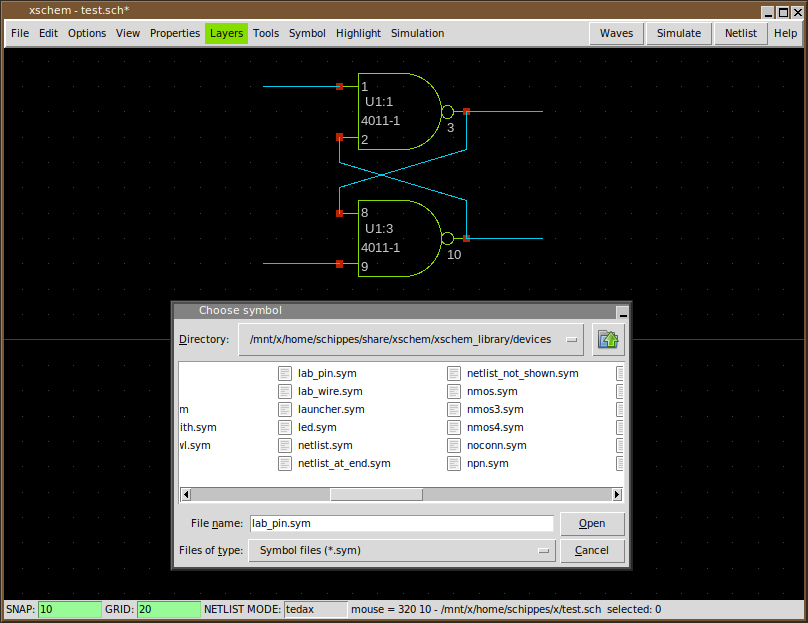Pick the noconn.sym file icon
The width and height of the screenshot is (808, 623).
454,446
